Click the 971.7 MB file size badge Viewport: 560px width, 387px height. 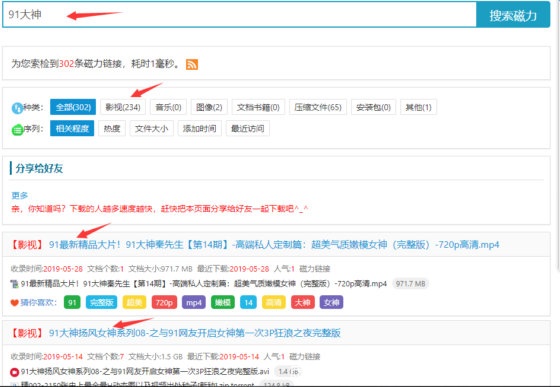pos(411,284)
